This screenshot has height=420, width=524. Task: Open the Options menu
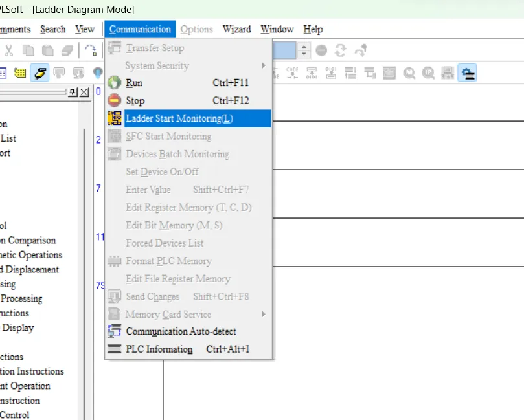pyautogui.click(x=196, y=29)
